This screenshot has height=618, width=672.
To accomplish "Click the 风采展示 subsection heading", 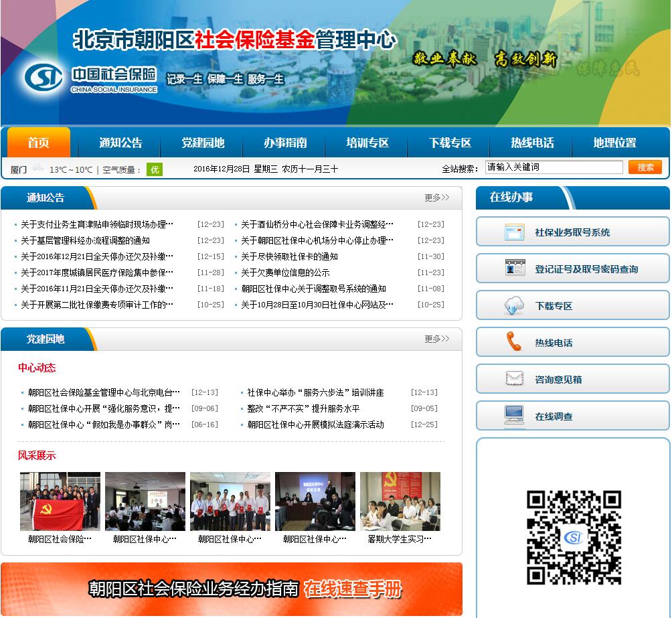I will pyautogui.click(x=37, y=455).
